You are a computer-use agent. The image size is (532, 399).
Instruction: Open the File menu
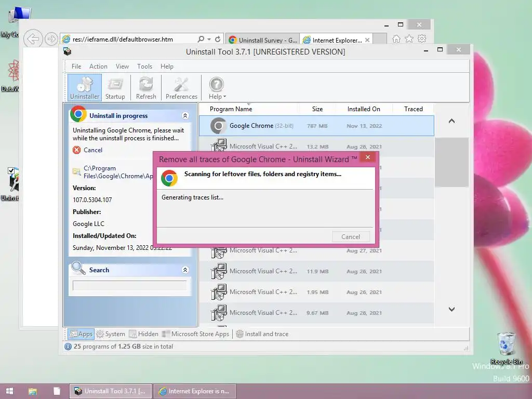pyautogui.click(x=76, y=66)
